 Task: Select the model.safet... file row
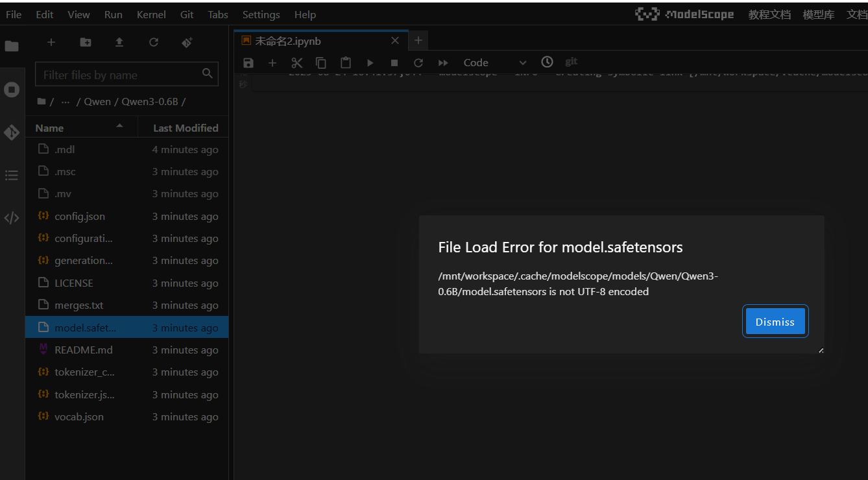click(x=127, y=328)
